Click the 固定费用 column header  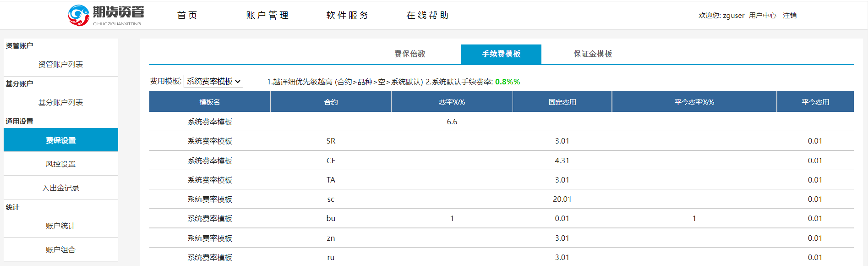(562, 102)
